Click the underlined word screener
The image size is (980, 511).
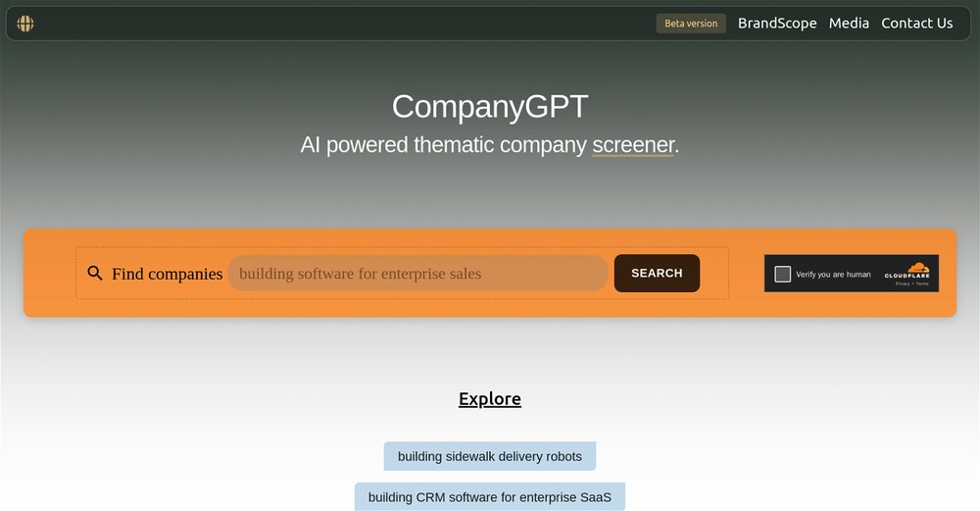point(633,145)
